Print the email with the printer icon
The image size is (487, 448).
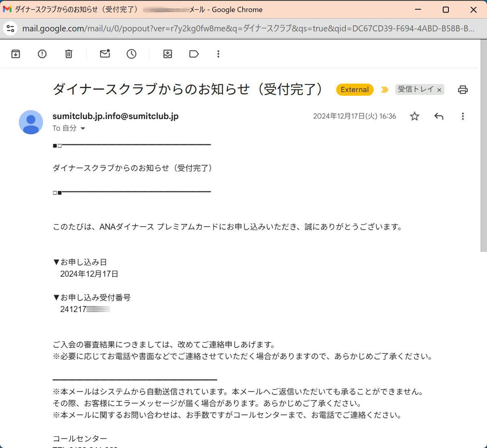[x=463, y=90]
